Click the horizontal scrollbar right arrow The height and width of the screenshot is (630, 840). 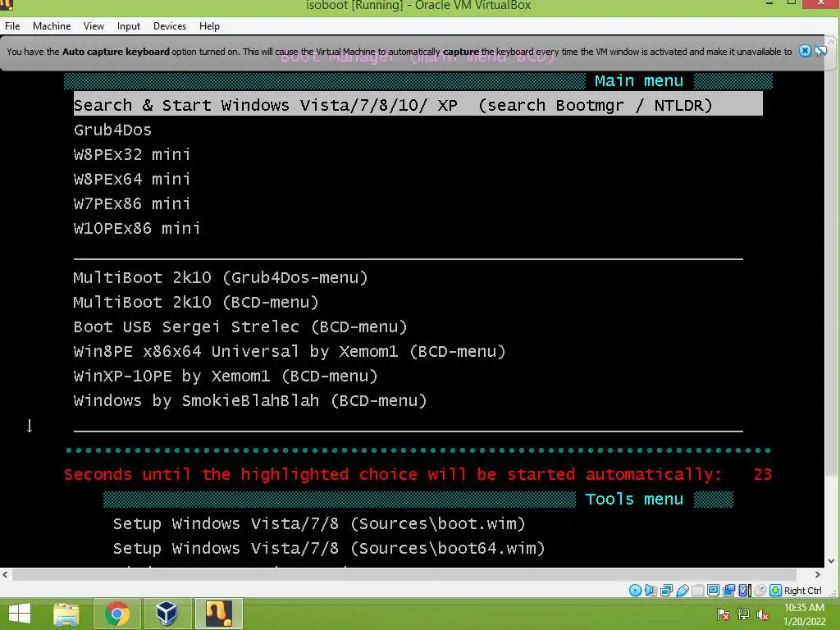click(818, 574)
